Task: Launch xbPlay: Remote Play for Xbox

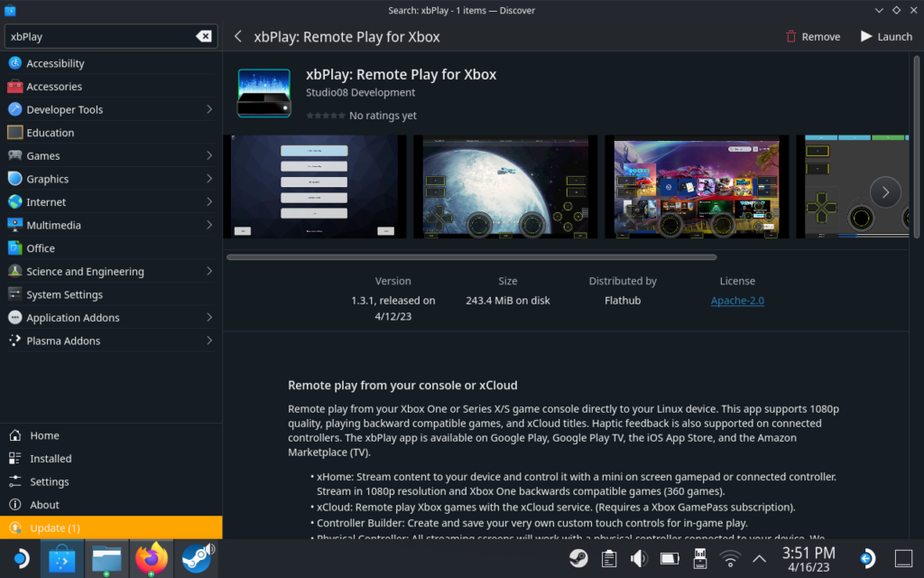Action: tap(886, 36)
